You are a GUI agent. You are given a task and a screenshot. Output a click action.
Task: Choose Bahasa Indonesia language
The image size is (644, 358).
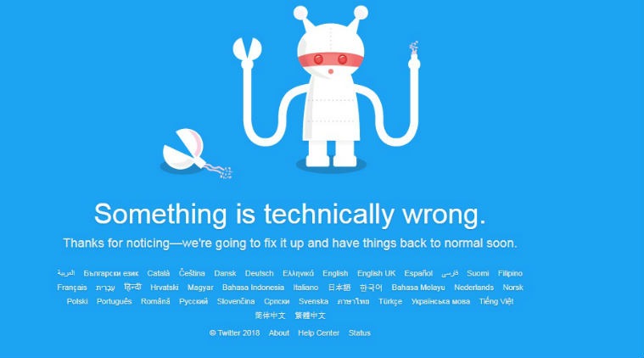tap(253, 288)
